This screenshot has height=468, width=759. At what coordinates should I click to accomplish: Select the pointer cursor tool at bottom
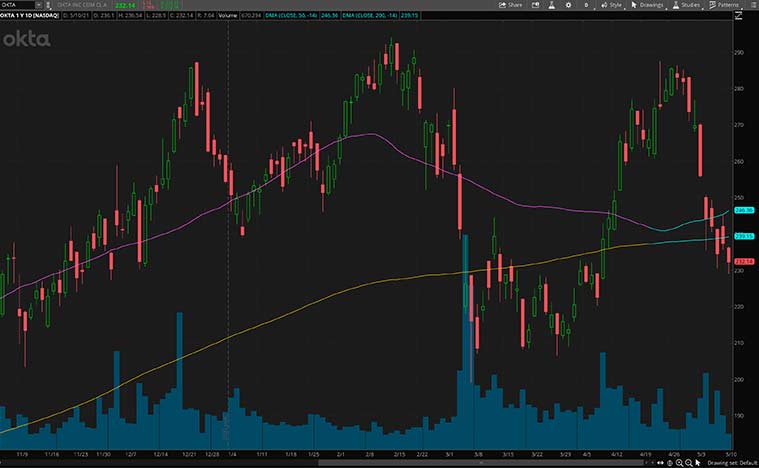click(696, 463)
